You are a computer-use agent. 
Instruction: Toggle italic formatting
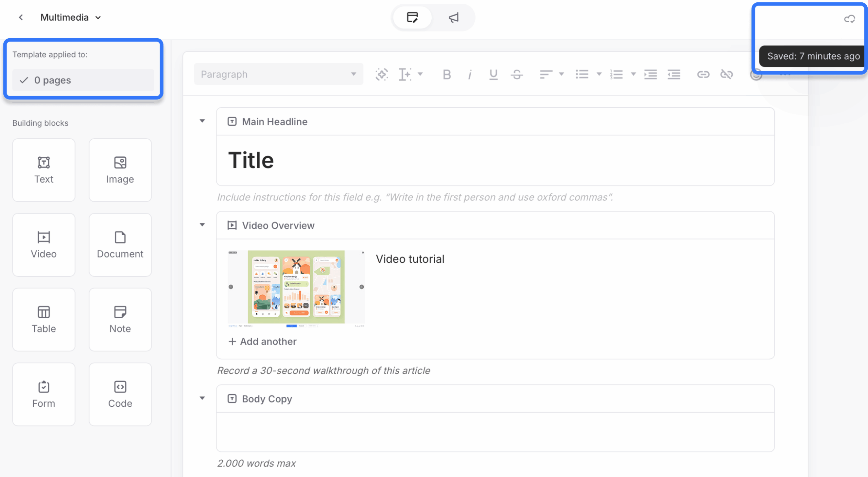point(470,74)
